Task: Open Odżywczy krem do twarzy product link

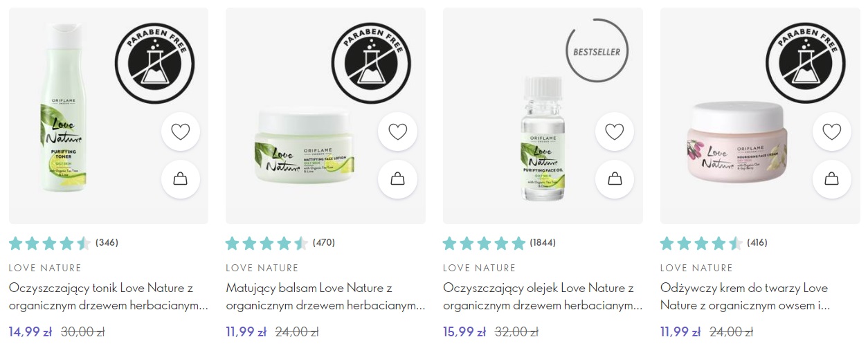Action: tap(745, 296)
